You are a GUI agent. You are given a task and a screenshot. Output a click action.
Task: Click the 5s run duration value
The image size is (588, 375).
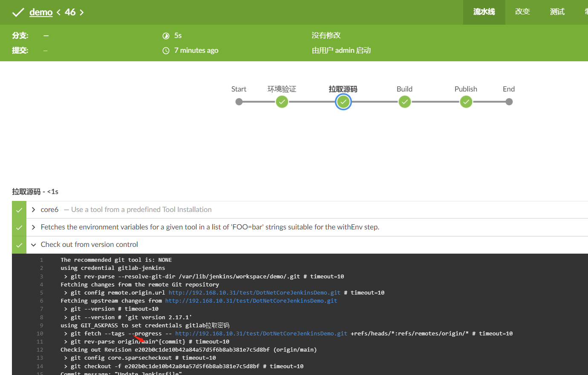(178, 35)
